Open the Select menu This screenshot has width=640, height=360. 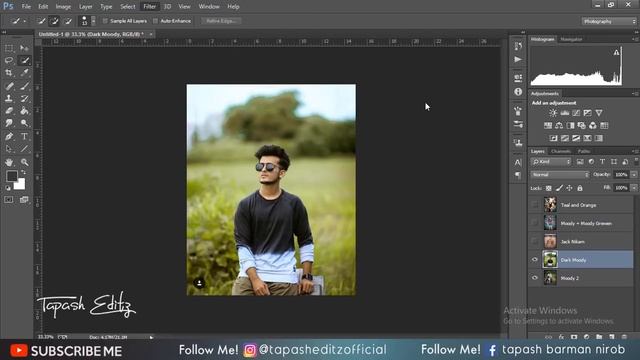[128, 7]
